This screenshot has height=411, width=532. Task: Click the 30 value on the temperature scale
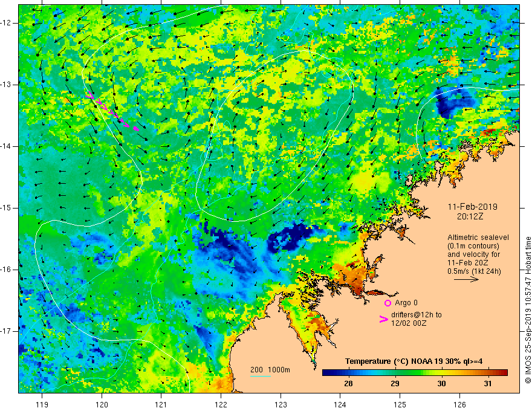441,384
